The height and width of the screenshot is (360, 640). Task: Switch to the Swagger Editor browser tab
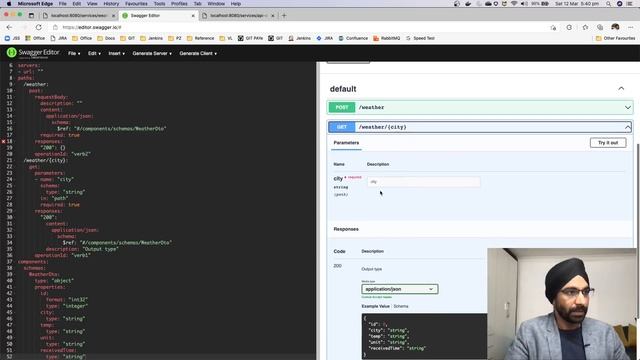[x=158, y=16]
